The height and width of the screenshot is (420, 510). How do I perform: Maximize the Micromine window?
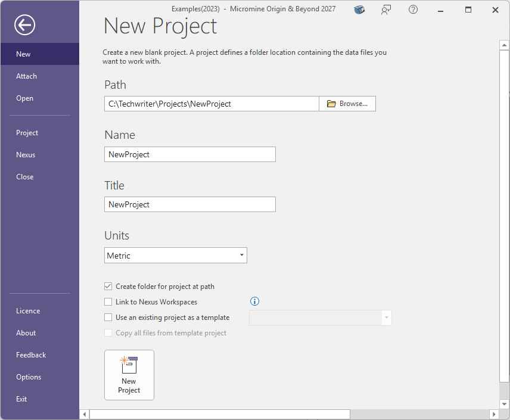468,10
